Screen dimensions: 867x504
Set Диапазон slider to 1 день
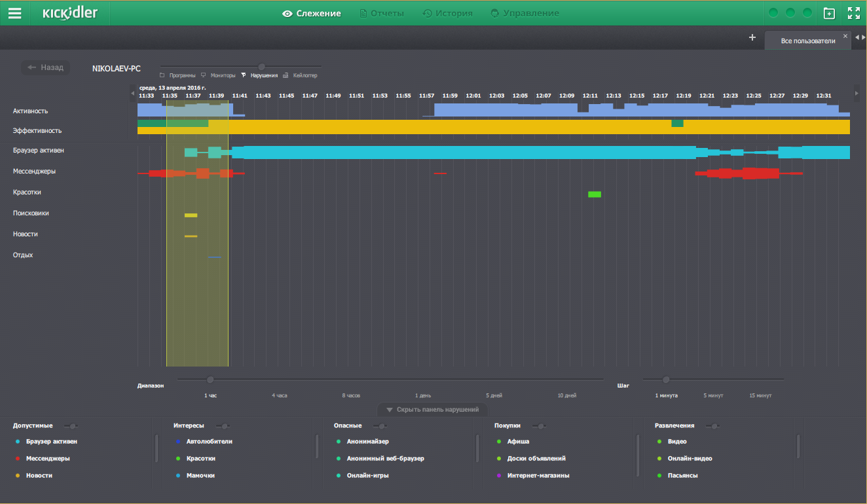click(x=423, y=380)
